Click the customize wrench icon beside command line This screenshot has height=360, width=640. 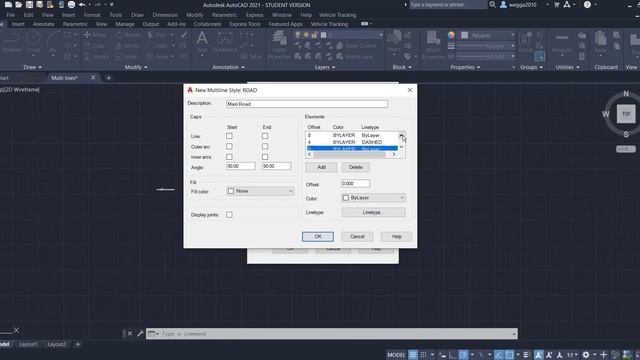click(140, 333)
